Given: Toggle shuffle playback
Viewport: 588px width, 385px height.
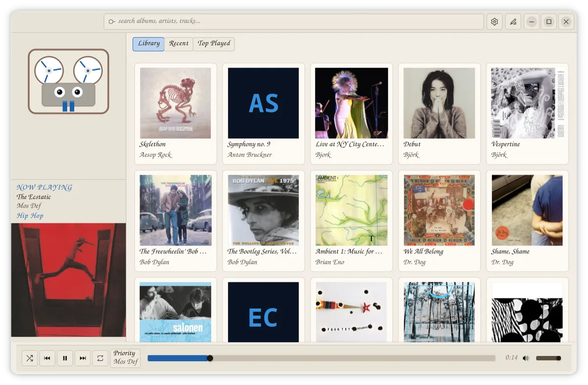Looking at the screenshot, I should click(29, 358).
